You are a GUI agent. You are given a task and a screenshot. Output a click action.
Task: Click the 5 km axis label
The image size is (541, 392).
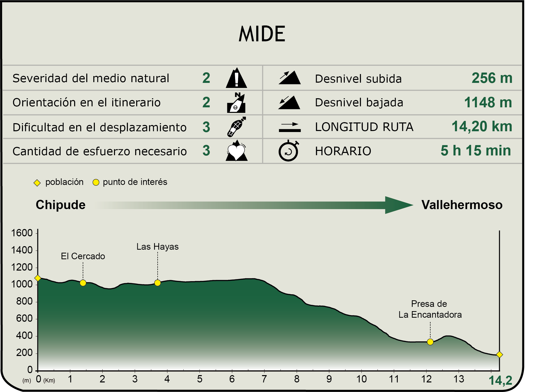200,379
